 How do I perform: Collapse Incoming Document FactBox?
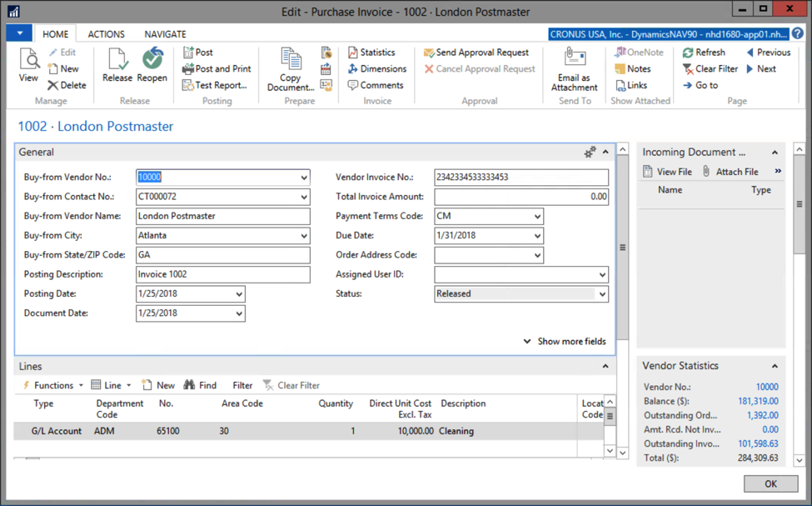tap(775, 153)
